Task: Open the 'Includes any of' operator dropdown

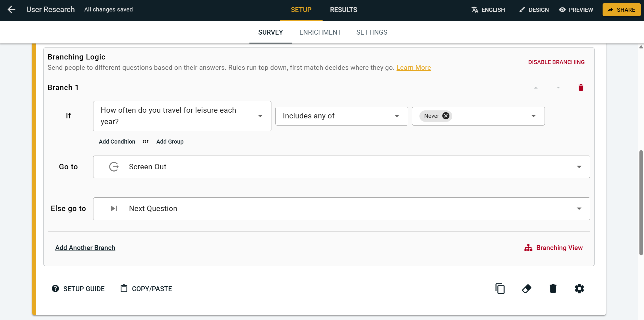Action: pos(341,116)
